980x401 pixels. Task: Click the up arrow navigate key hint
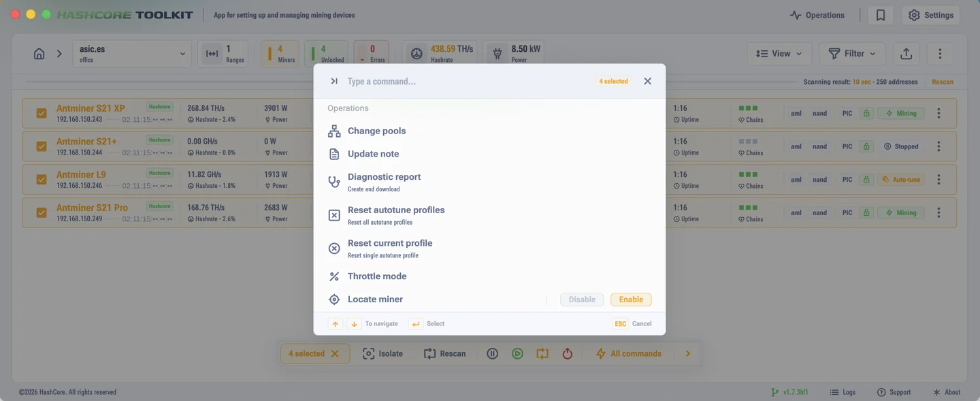pos(335,324)
